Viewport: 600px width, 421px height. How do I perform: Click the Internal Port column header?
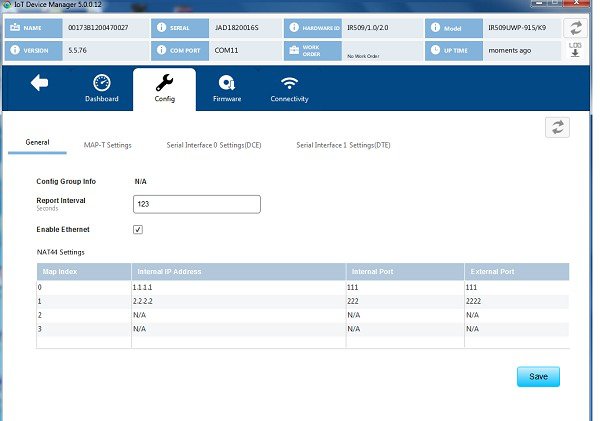pos(405,271)
